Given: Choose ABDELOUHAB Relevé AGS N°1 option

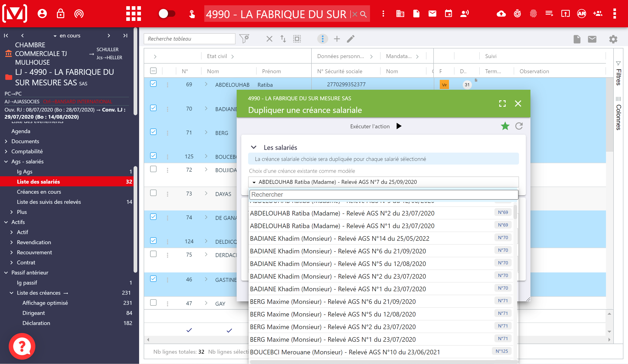Looking at the screenshot, I should click(381, 226).
